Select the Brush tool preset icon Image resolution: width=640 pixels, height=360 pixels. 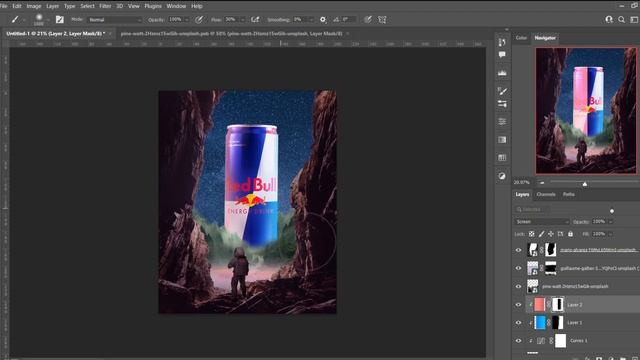click(x=15, y=19)
